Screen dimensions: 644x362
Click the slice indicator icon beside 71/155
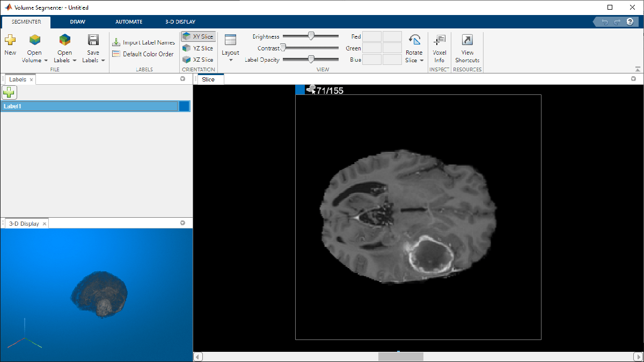[311, 90]
